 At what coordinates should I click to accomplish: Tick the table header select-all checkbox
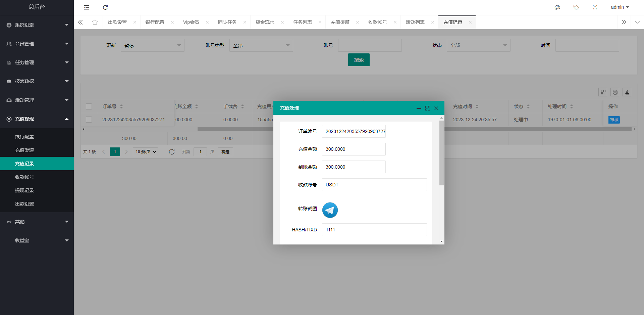[x=89, y=106]
